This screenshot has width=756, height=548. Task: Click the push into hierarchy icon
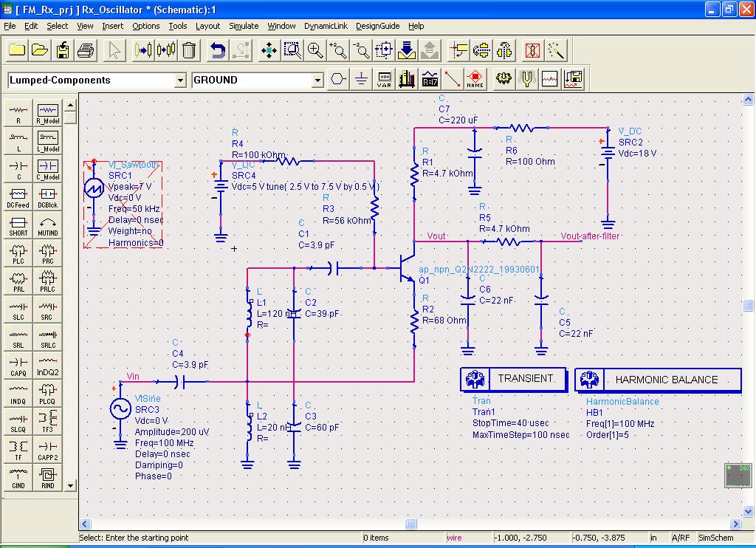(407, 50)
